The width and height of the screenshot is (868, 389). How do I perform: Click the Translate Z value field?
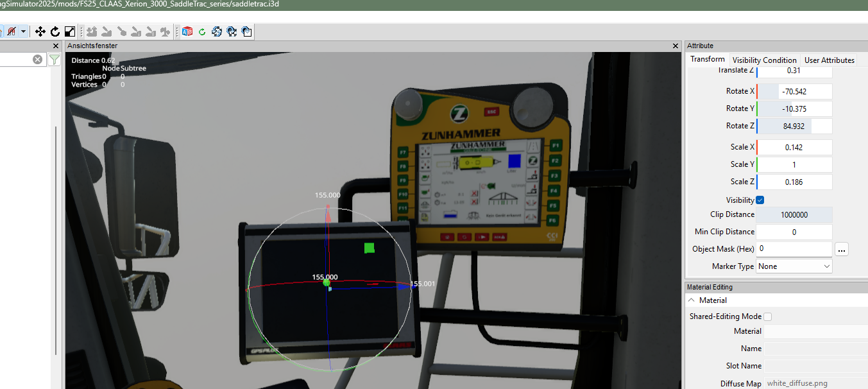(x=794, y=71)
